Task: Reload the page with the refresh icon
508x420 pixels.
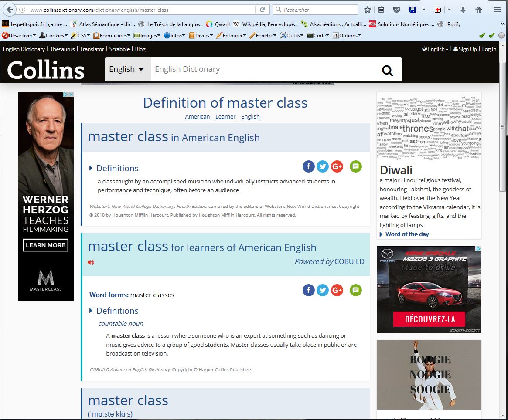Action: pyautogui.click(x=263, y=10)
